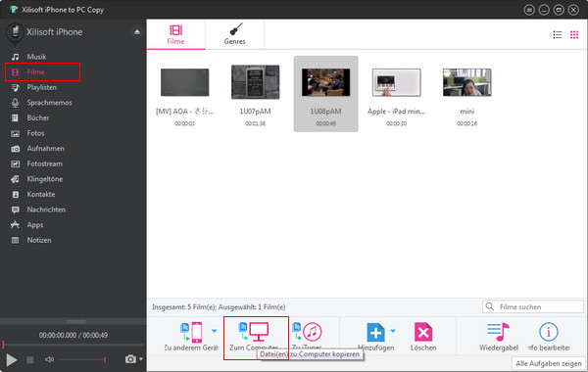Switch to the Genres tab
This screenshot has height=372, width=588.
coord(235,34)
